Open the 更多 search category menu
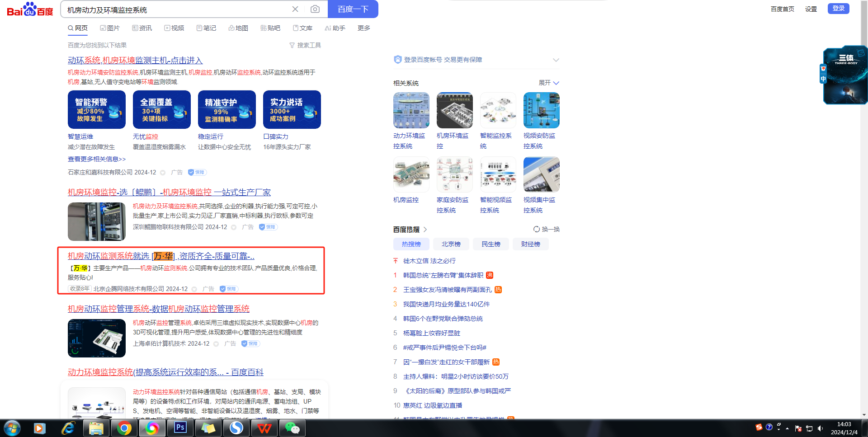Screen dimensions: 868x437 coord(364,28)
